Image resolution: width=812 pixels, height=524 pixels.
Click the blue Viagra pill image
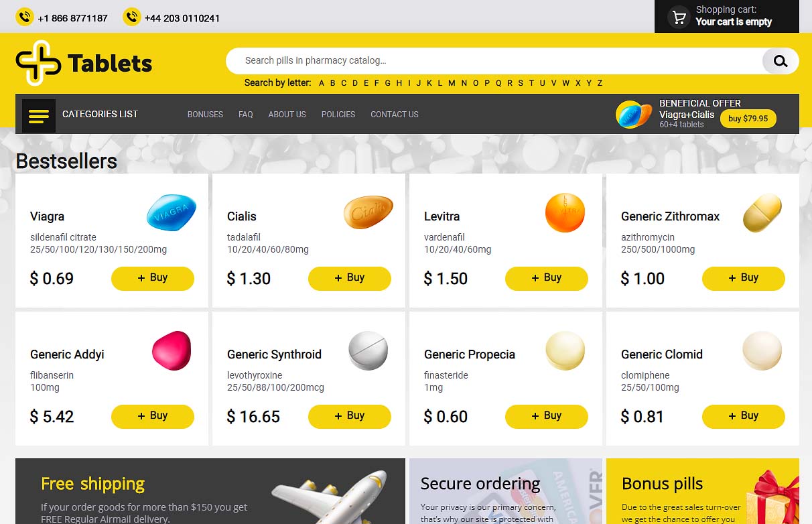(x=172, y=212)
